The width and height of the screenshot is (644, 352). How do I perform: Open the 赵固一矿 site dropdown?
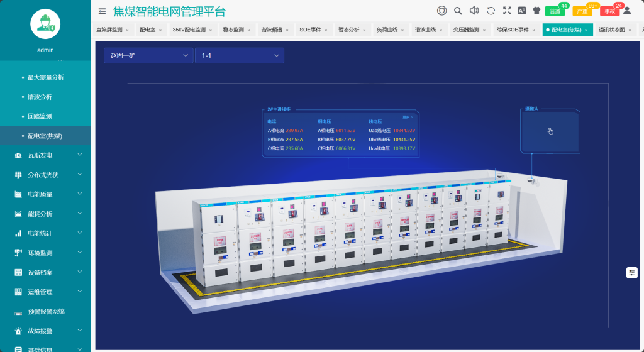pyautogui.click(x=148, y=55)
